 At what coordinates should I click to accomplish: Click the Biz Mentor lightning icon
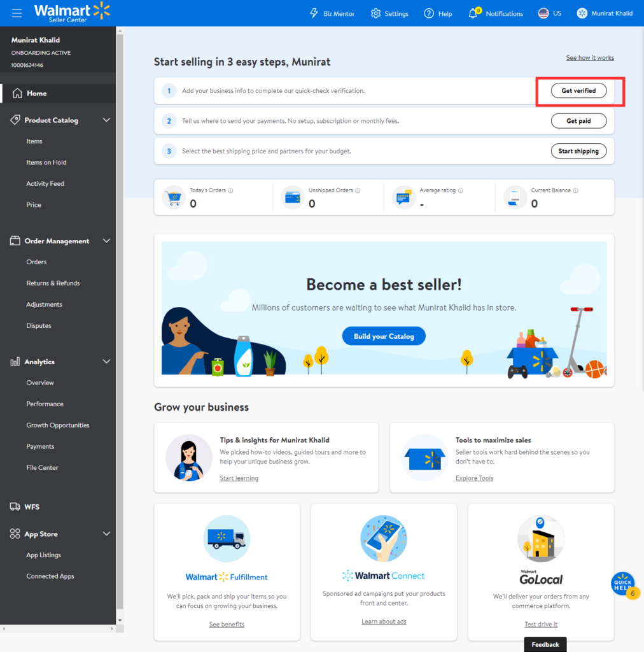tap(314, 13)
